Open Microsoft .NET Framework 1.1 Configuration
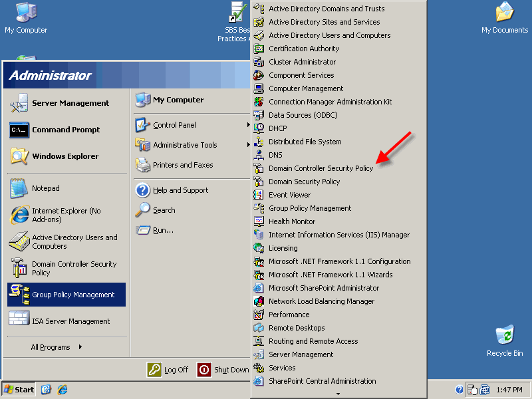 point(338,261)
